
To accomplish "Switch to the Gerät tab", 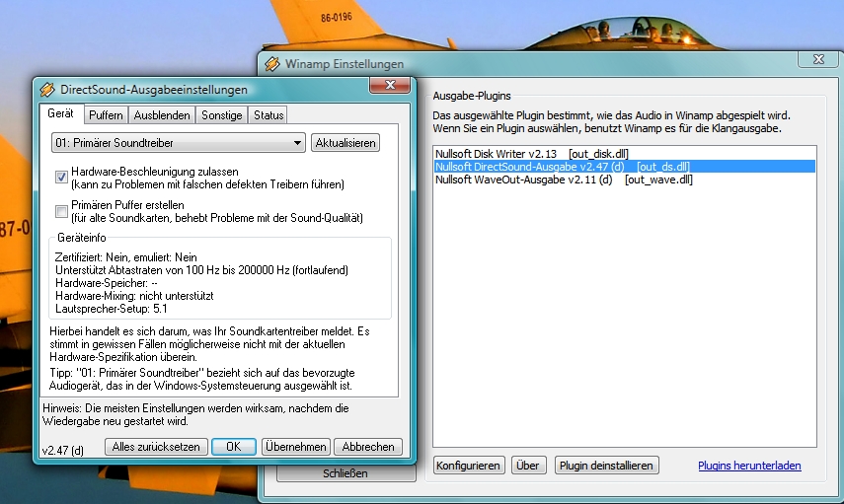I will tap(60, 113).
